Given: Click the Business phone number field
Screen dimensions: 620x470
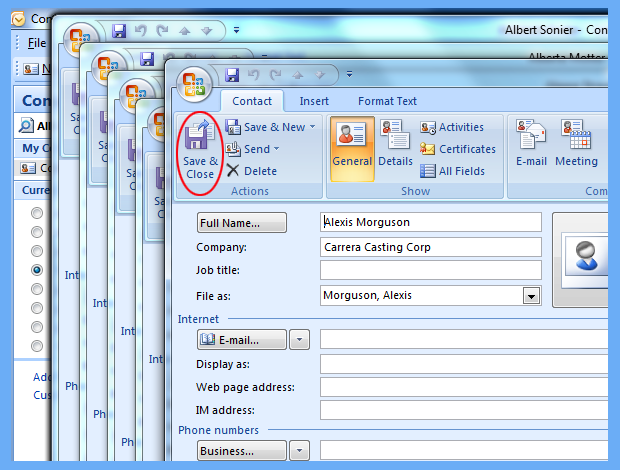Looking at the screenshot, I should click(x=464, y=451).
